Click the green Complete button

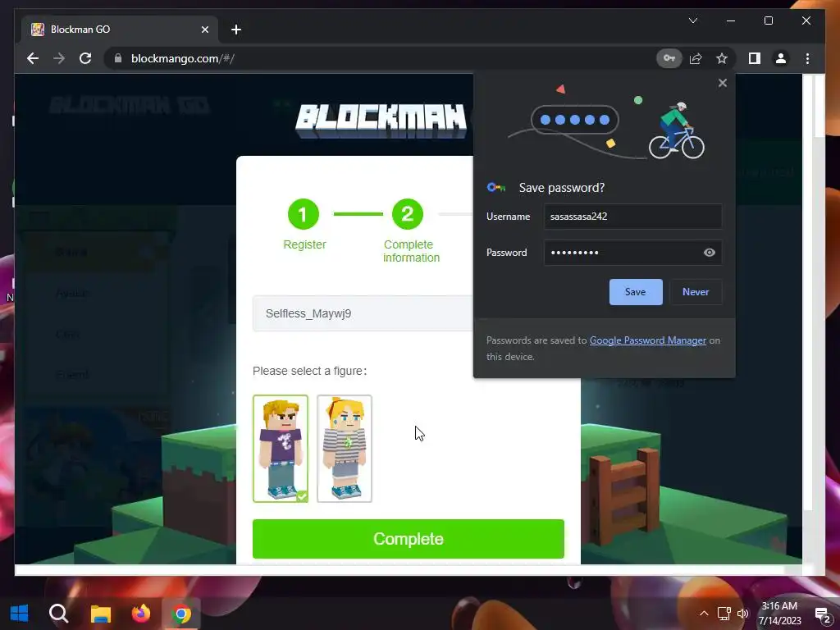(409, 539)
